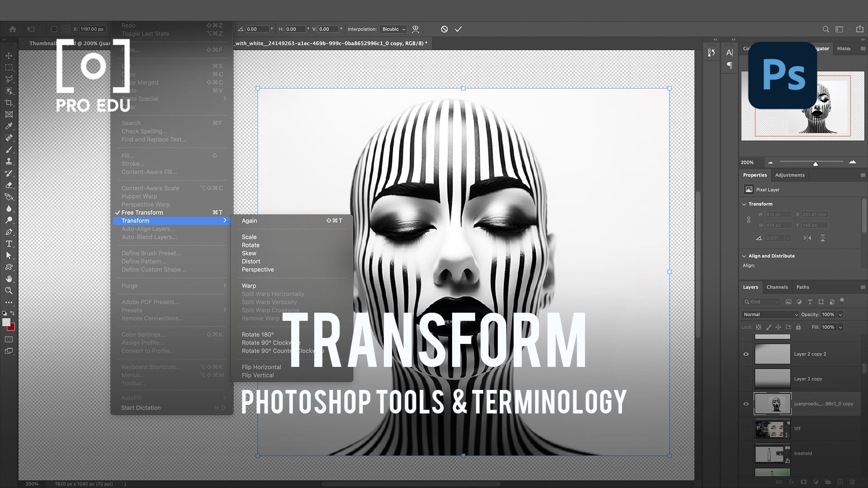This screenshot has width=868, height=488.
Task: Select the Type tool
Action: point(9,244)
